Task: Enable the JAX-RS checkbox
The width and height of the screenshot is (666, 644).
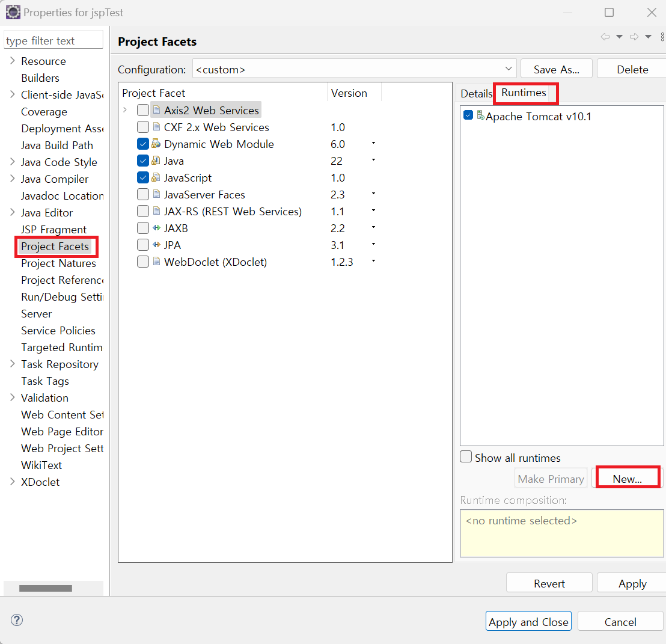Action: pos(142,211)
